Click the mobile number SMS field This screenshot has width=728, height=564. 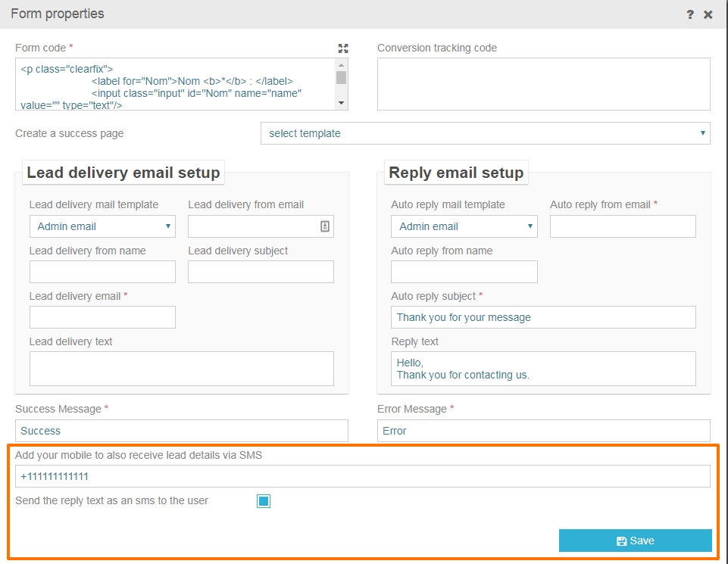tap(363, 476)
